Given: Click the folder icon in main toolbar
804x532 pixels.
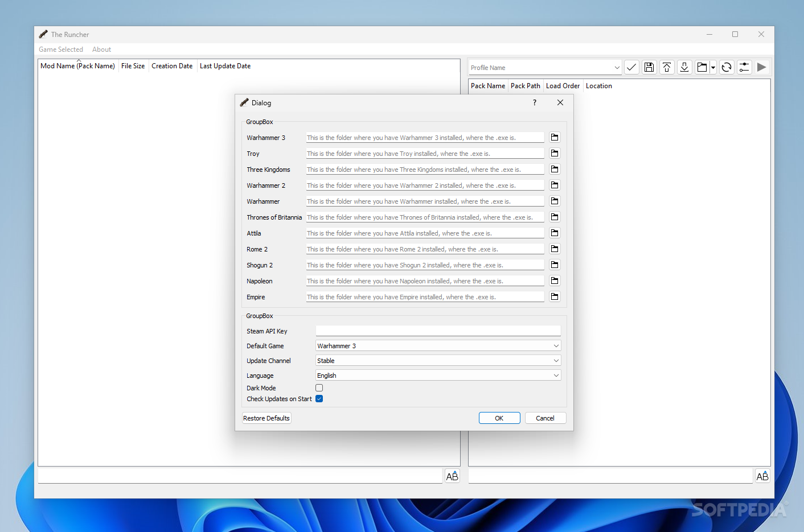Looking at the screenshot, I should tap(702, 67).
